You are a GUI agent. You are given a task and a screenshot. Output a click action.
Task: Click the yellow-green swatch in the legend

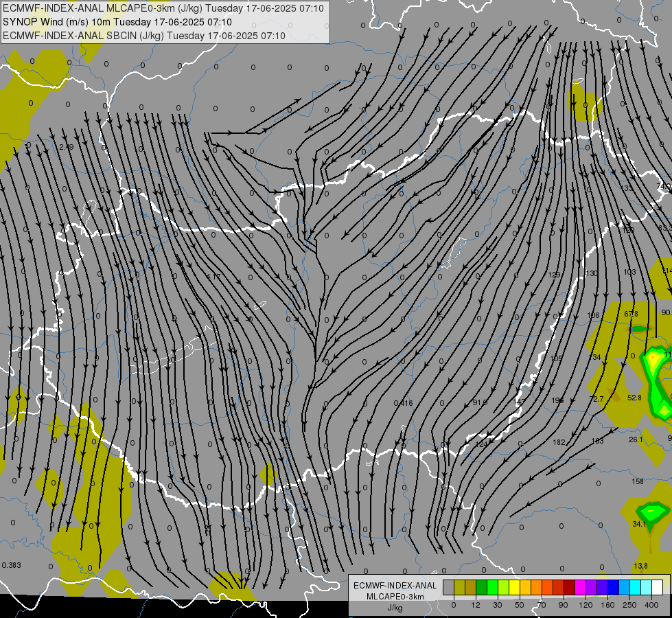[504, 587]
